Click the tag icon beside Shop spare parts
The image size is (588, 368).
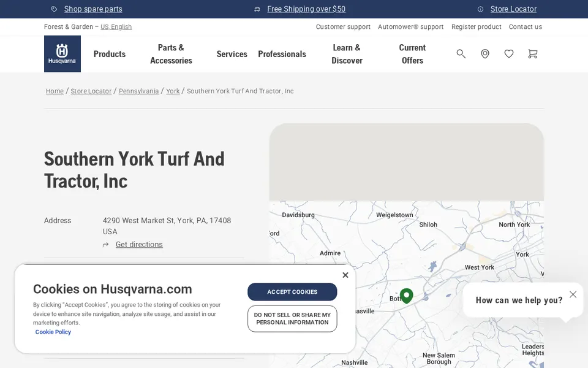pos(55,9)
